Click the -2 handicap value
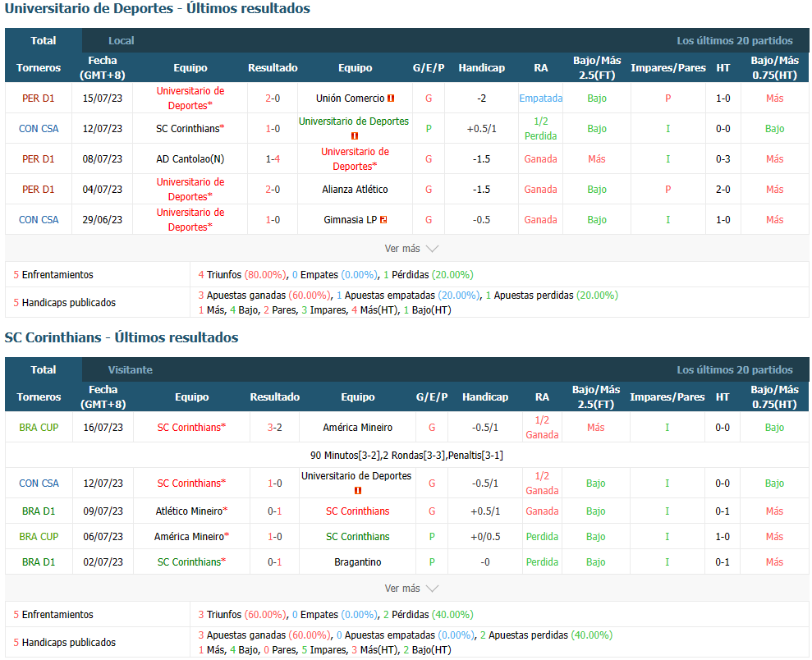 [481, 99]
